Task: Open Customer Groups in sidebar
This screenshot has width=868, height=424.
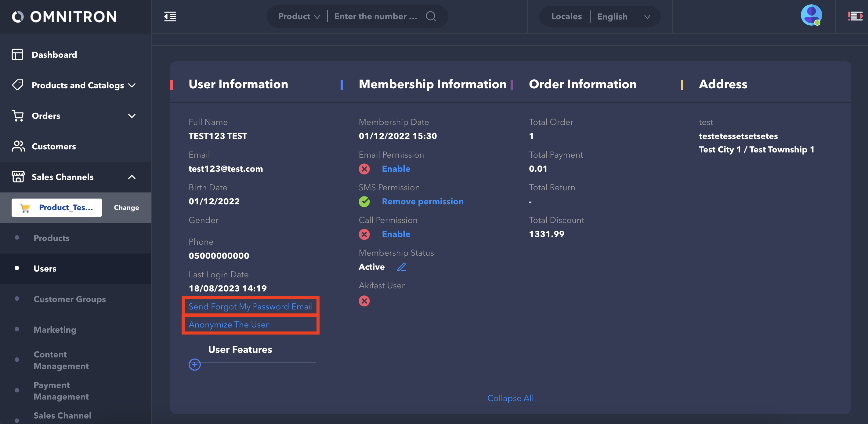Action: click(70, 299)
